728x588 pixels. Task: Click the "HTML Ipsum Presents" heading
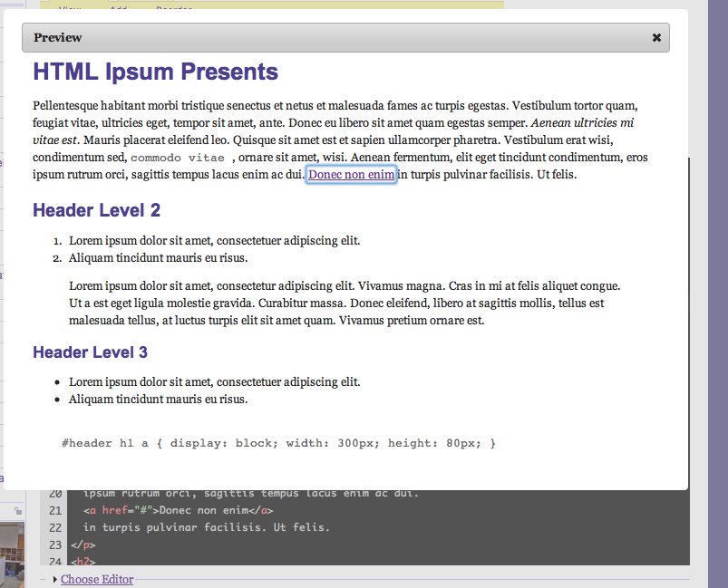[155, 72]
